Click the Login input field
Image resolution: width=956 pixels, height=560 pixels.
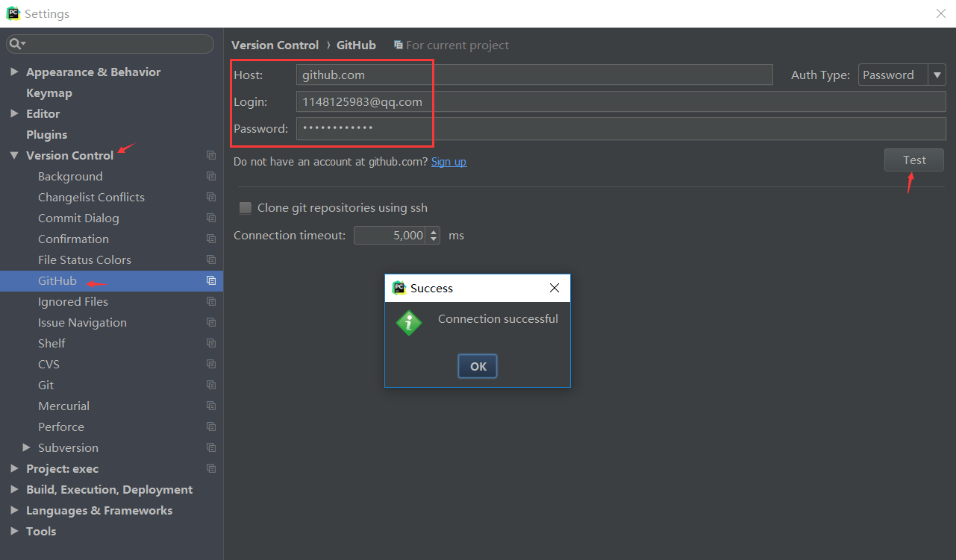[621, 101]
